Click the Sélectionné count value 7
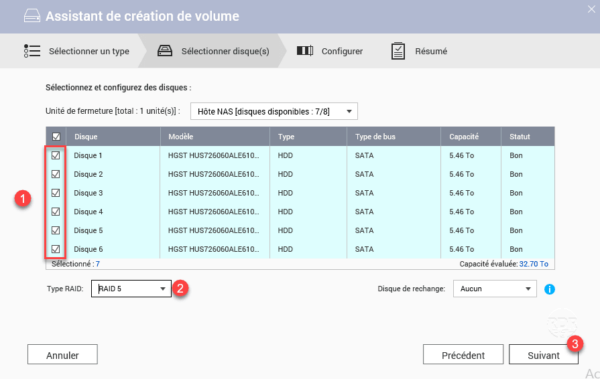The height and width of the screenshot is (379, 600). coord(98,264)
